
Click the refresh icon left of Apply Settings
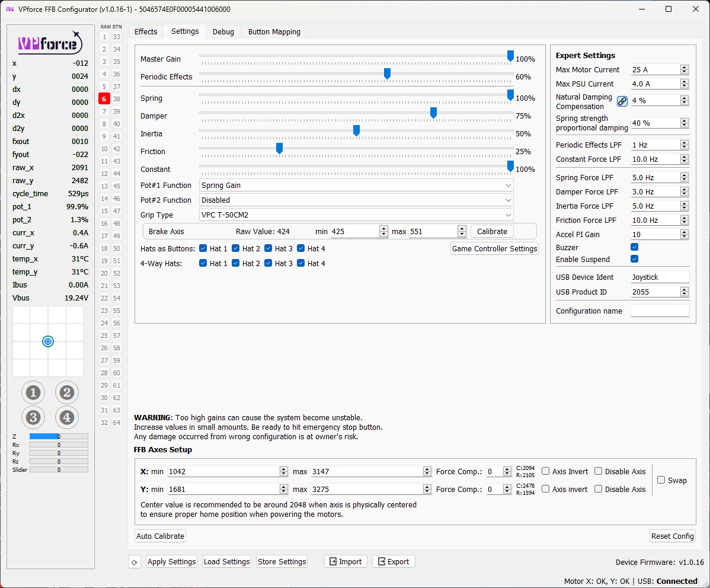click(x=135, y=562)
